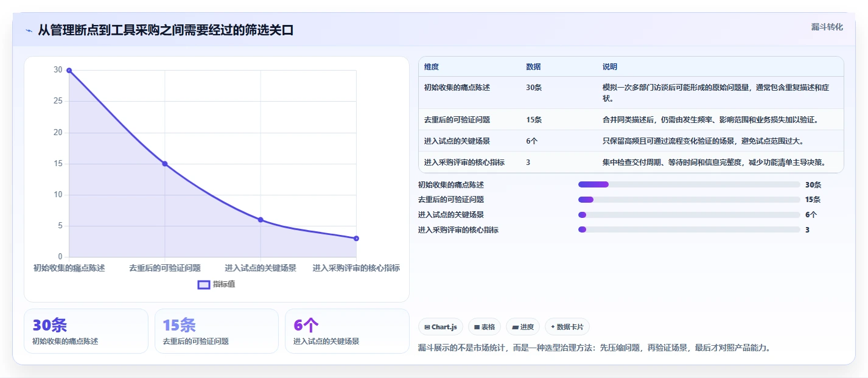Click the 去重后的可验证问题 progress bar
This screenshot has width=868, height=378.
tap(689, 200)
